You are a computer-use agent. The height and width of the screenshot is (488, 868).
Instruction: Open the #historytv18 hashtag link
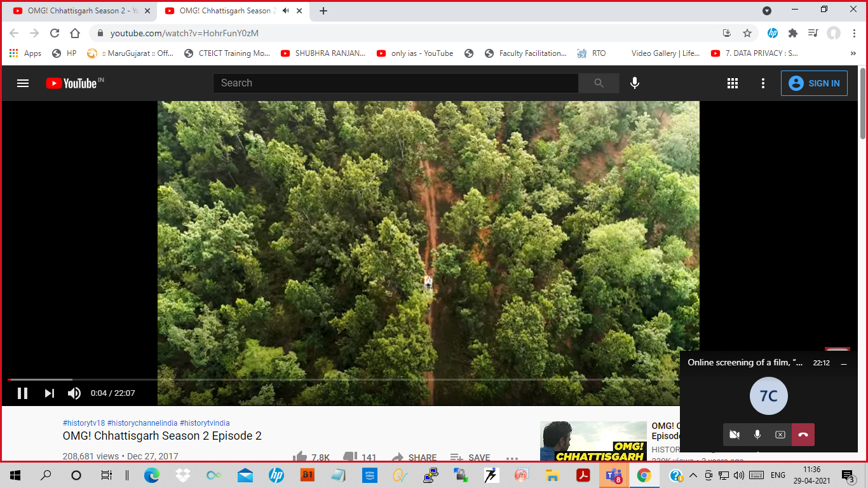(x=84, y=423)
